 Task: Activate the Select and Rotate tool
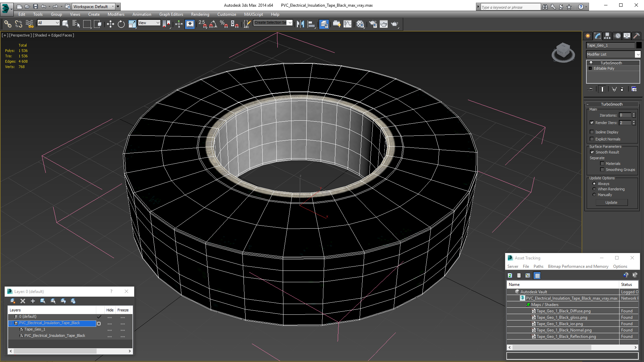click(x=121, y=24)
